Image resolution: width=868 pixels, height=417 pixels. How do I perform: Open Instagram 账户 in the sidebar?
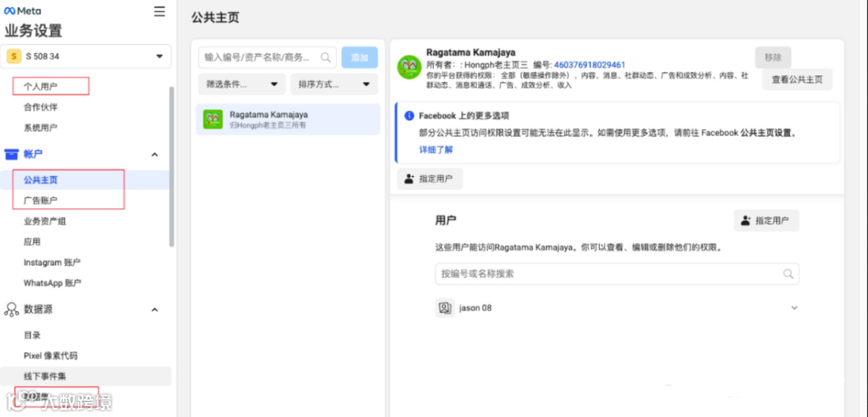(52, 262)
